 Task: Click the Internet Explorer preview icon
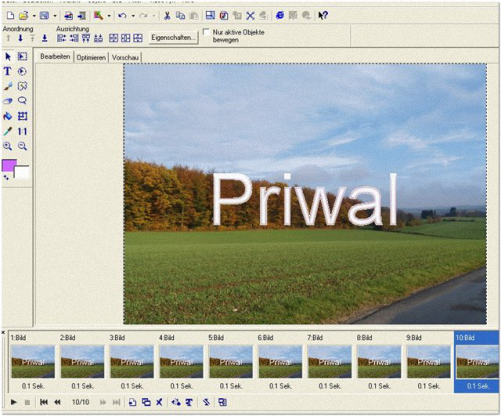pos(280,15)
